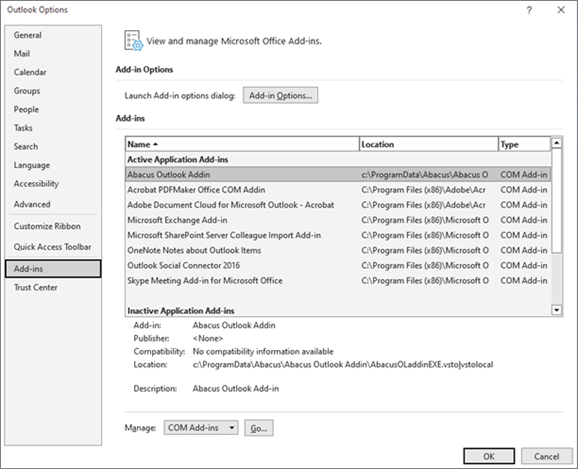Select Acrobat PDFMaker Office COM Addin row

[338, 190]
